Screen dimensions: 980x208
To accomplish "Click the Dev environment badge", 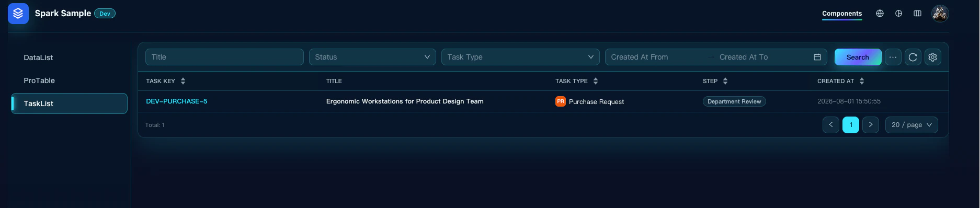I will 105,14.
